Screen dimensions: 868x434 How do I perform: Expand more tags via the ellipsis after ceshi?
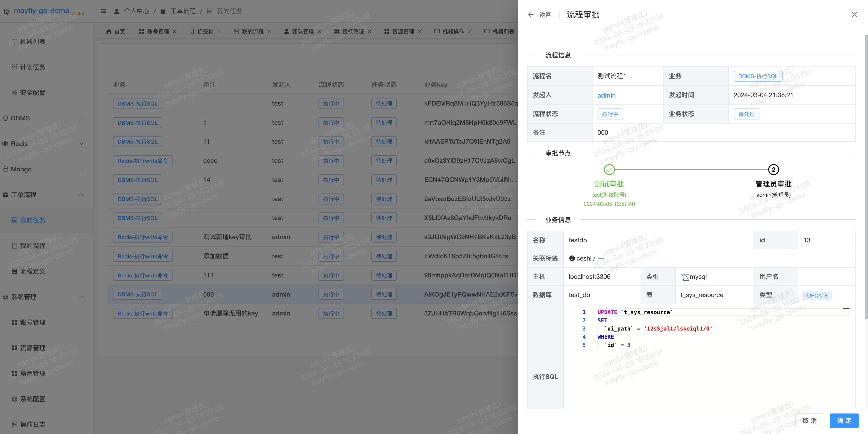601,259
